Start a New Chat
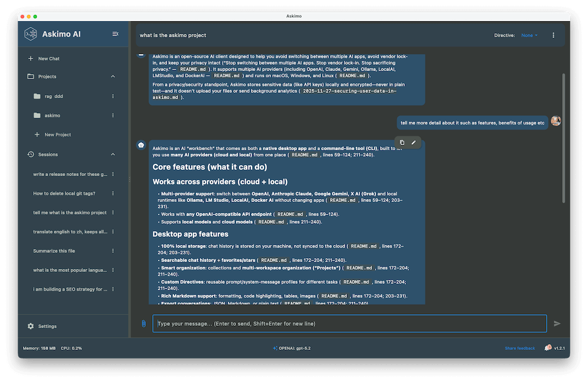This screenshot has width=588, height=382. coord(48,59)
